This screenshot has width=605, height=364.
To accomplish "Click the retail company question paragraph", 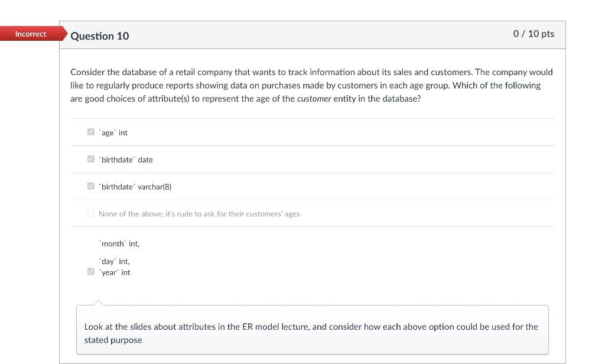I will [x=311, y=85].
